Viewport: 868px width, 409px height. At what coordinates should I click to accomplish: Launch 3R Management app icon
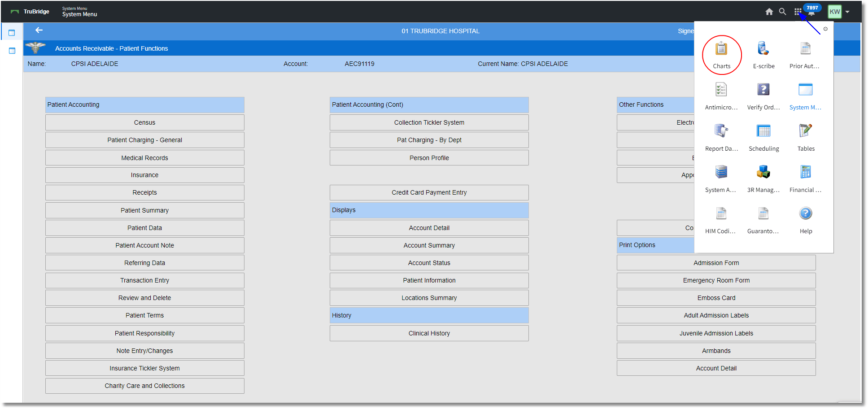pyautogui.click(x=763, y=172)
